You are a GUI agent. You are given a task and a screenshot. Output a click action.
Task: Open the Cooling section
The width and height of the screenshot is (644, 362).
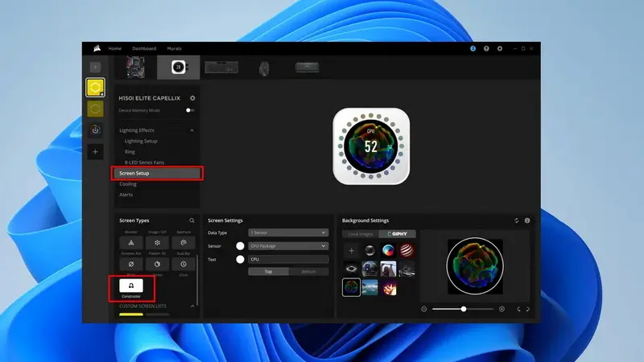[x=128, y=184]
